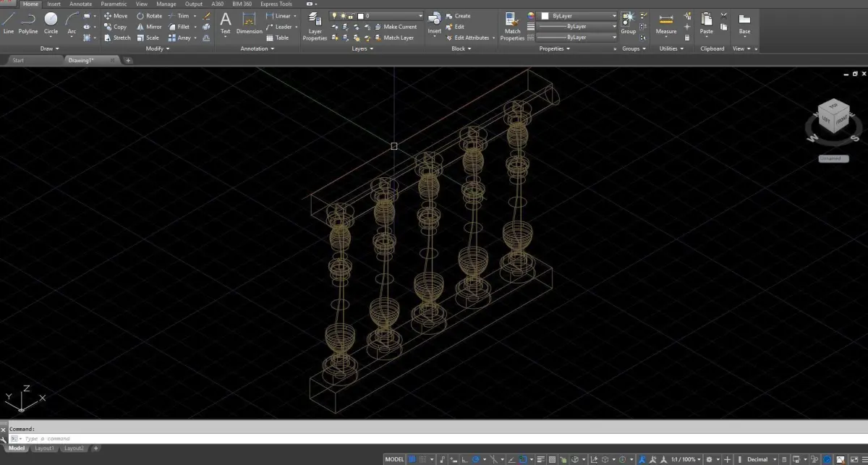The height and width of the screenshot is (465, 868).
Task: Click the Mirror command button
Action: coord(149,27)
